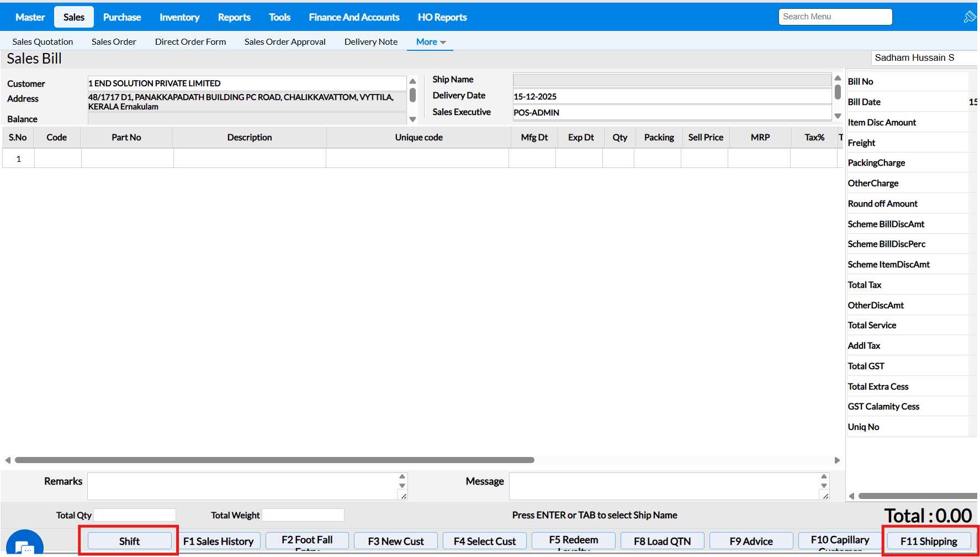Click right arrow of item grid scrollbar

[x=837, y=460]
